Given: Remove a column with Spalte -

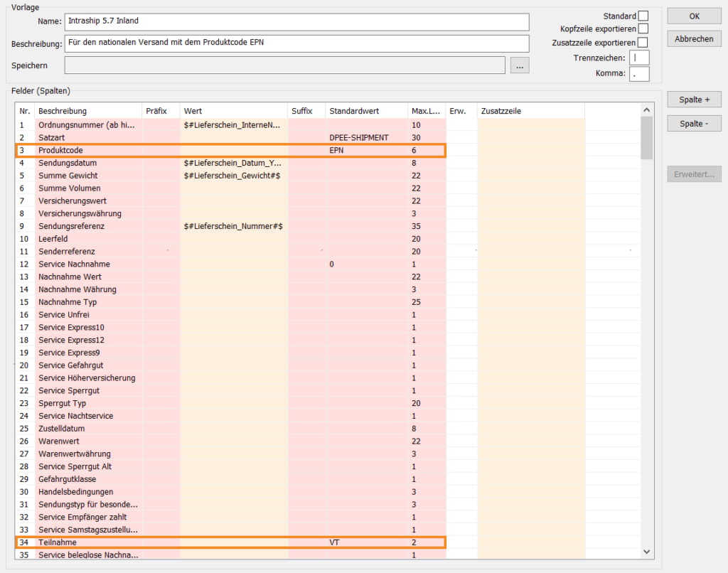Looking at the screenshot, I should click(694, 124).
